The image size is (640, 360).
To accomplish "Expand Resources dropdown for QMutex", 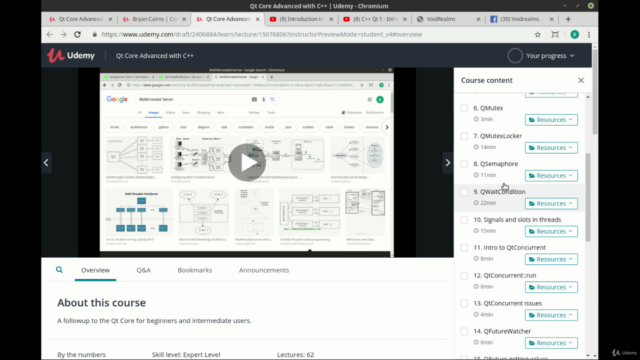I will (551, 120).
